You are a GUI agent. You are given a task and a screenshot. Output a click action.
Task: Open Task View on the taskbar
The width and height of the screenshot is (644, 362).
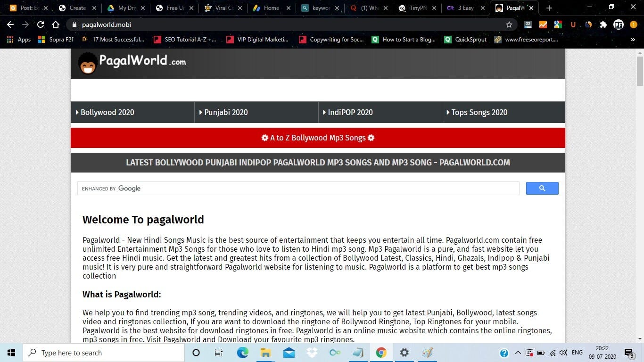[x=219, y=353]
